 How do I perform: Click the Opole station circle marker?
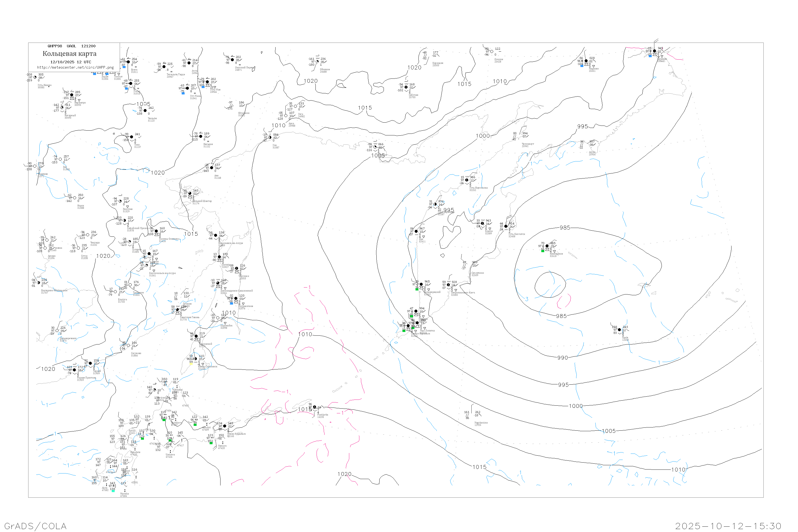pyautogui.click(x=620, y=330)
